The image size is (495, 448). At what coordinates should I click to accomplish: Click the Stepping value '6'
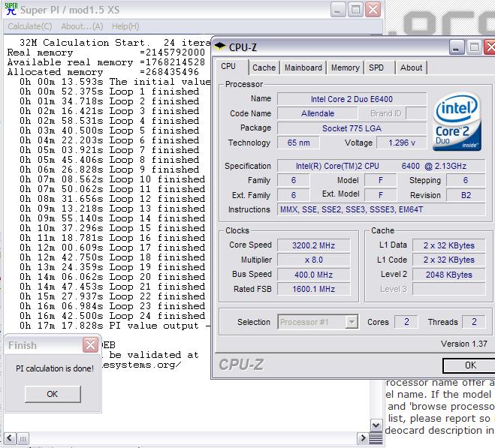[466, 180]
